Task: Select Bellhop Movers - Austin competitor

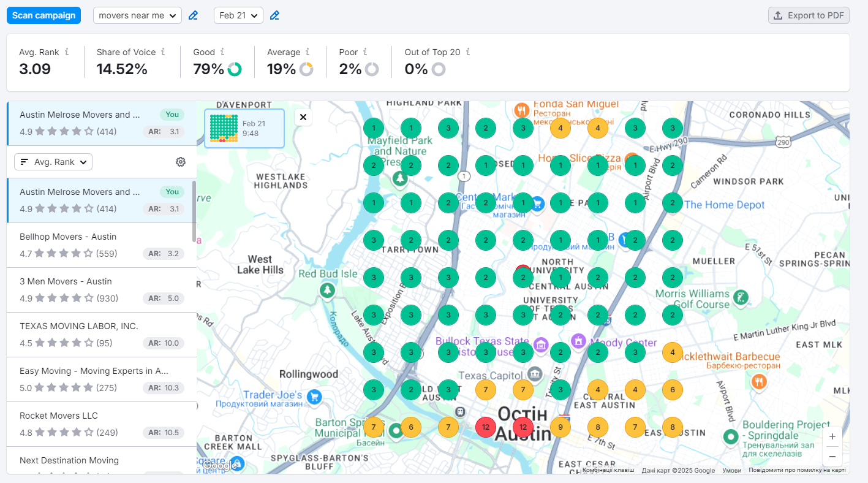Action: 102,245
